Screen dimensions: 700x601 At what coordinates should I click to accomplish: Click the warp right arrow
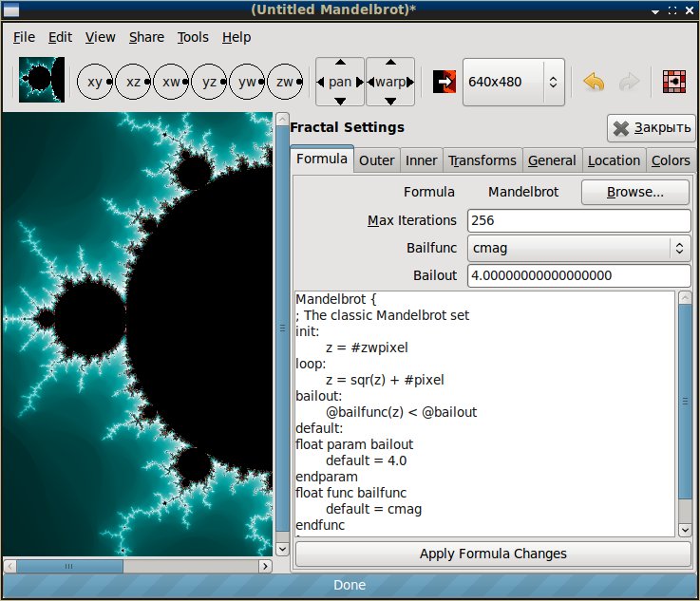pos(409,82)
